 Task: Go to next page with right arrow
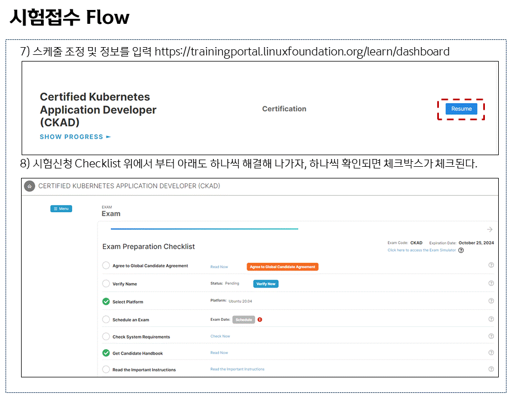point(489,229)
